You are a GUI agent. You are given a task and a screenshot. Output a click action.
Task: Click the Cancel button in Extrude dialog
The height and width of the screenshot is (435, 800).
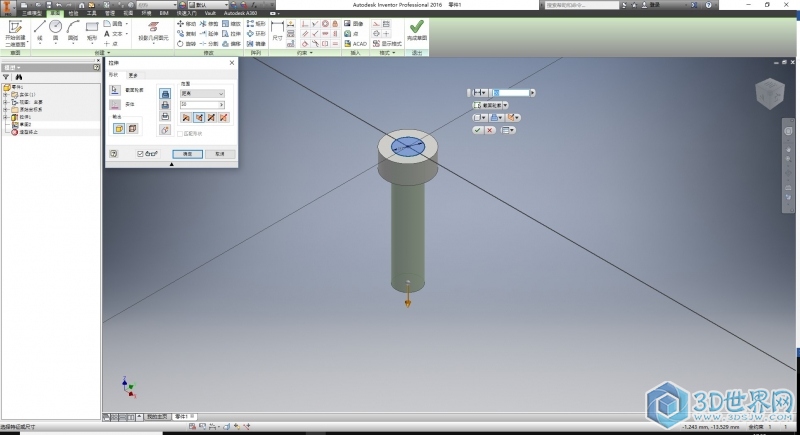click(x=219, y=153)
